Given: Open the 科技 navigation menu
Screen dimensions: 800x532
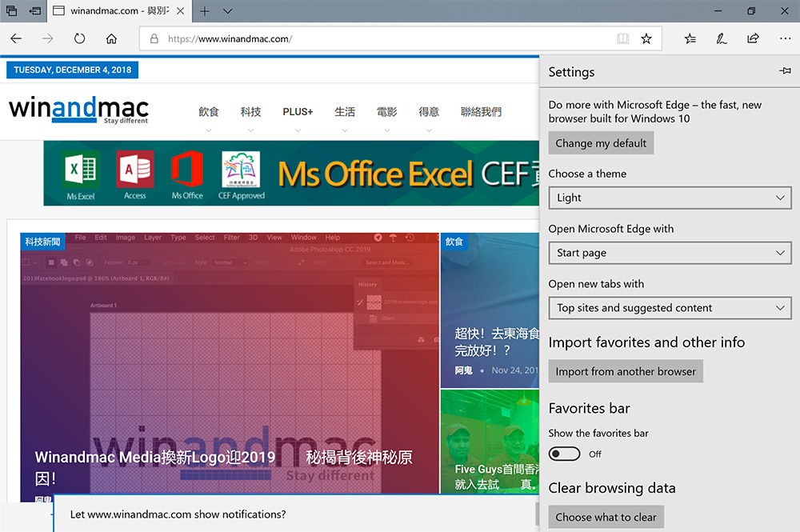Looking at the screenshot, I should 250,112.
